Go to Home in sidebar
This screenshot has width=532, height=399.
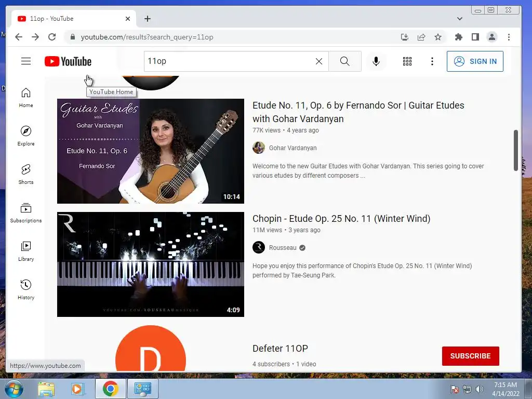tap(26, 98)
